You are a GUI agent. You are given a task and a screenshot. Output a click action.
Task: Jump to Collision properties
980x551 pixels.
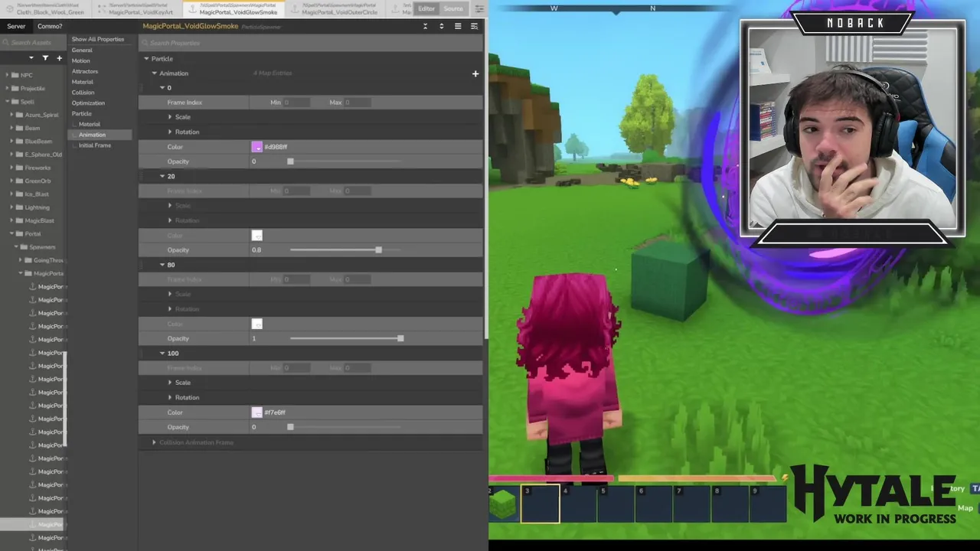83,93
